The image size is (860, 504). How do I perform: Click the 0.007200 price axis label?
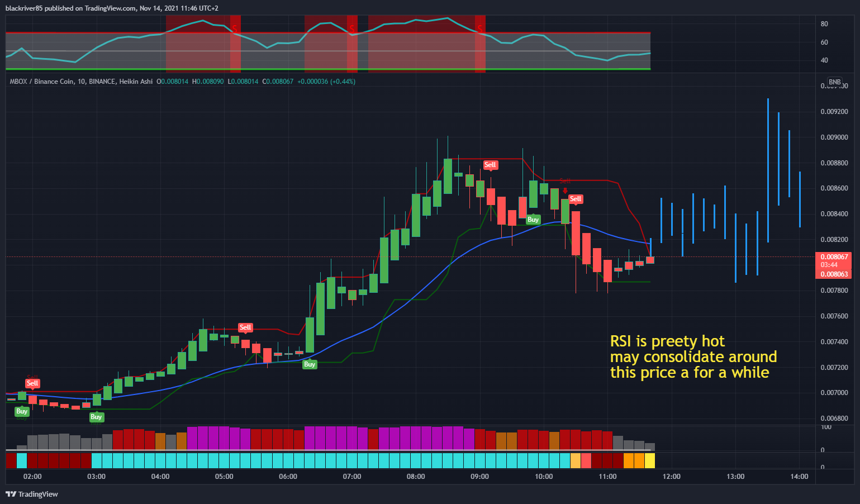coord(834,368)
